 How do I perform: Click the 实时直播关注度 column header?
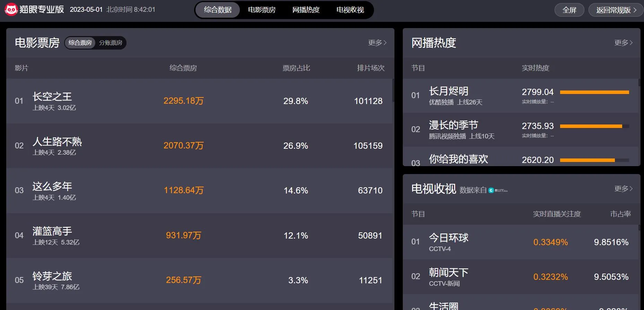[x=557, y=214]
